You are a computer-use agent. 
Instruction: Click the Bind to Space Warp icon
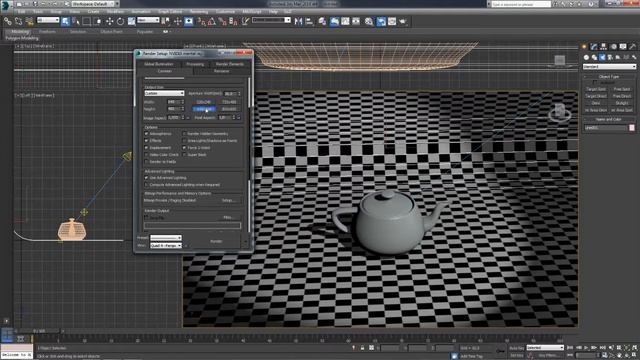coord(29,21)
